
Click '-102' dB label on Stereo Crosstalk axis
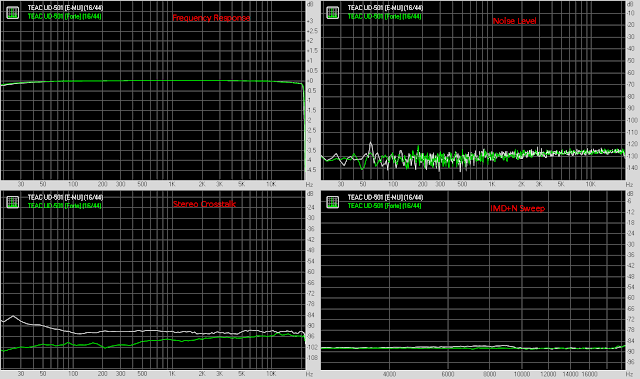(x=312, y=348)
